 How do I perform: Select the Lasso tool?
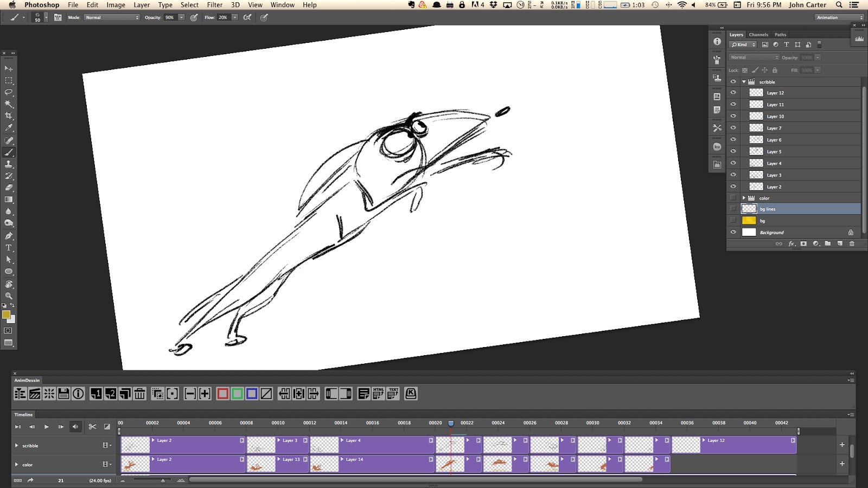click(x=9, y=92)
